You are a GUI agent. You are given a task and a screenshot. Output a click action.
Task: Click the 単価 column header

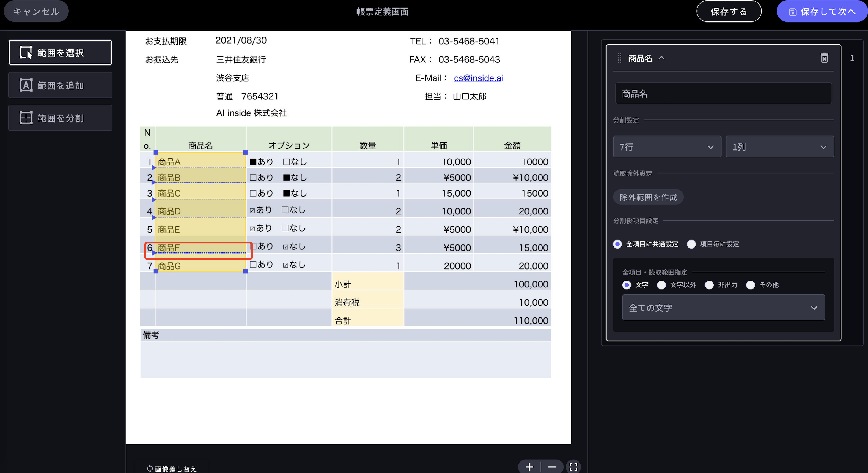(439, 139)
